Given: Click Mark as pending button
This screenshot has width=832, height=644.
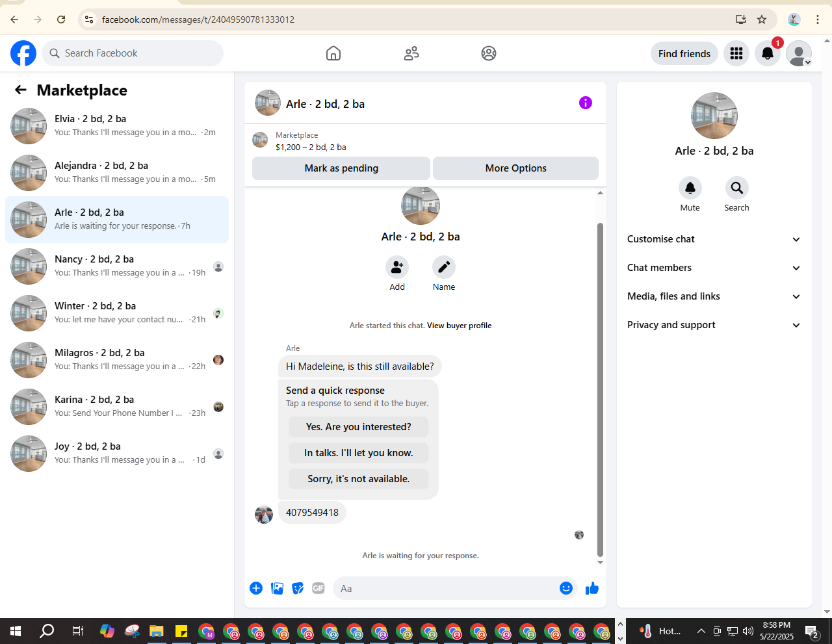Looking at the screenshot, I should tap(341, 168).
